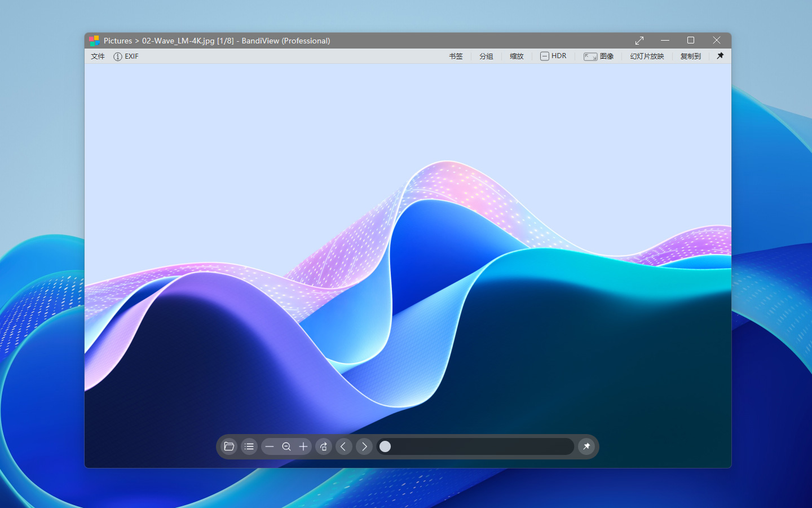The height and width of the screenshot is (508, 812).
Task: Toggle pin on the bottom toolbar
Action: tap(586, 446)
